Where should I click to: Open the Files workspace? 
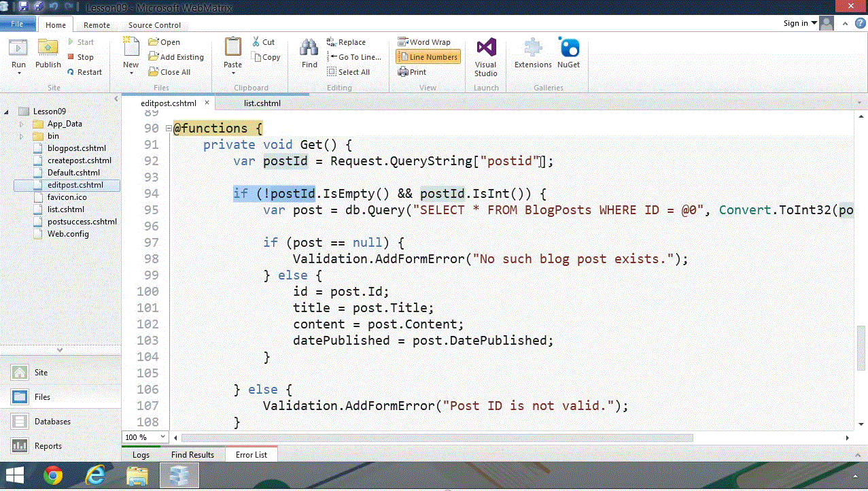point(60,397)
